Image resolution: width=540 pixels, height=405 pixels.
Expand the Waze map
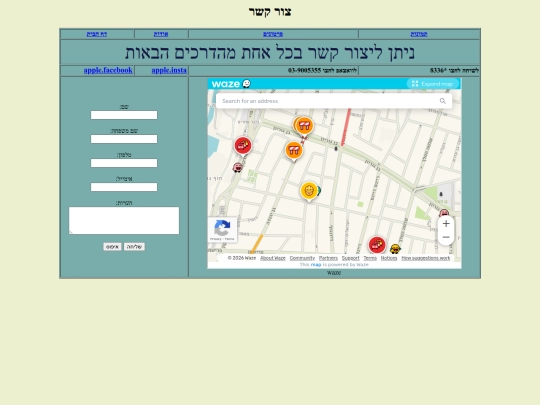tap(433, 84)
